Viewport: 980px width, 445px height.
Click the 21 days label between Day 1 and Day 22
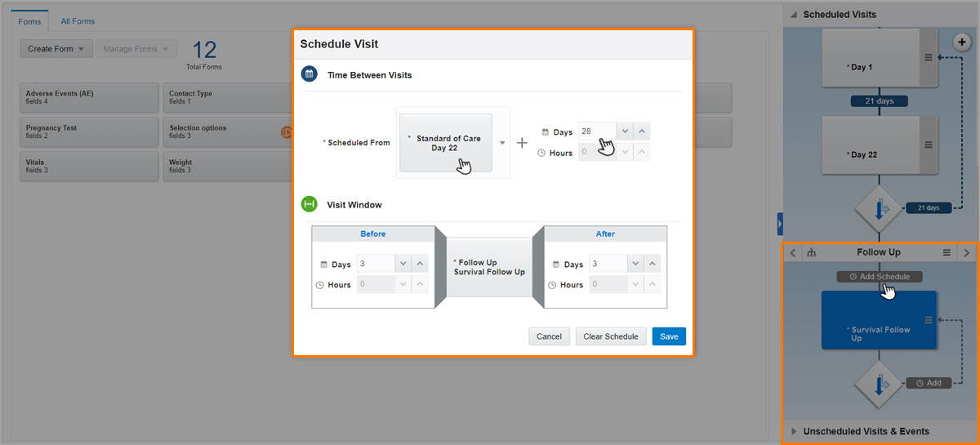[880, 101]
